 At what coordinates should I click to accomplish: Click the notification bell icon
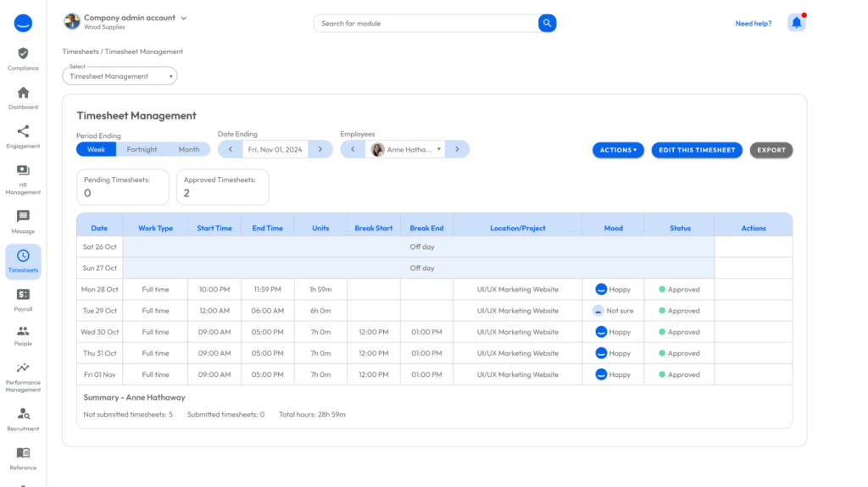796,23
